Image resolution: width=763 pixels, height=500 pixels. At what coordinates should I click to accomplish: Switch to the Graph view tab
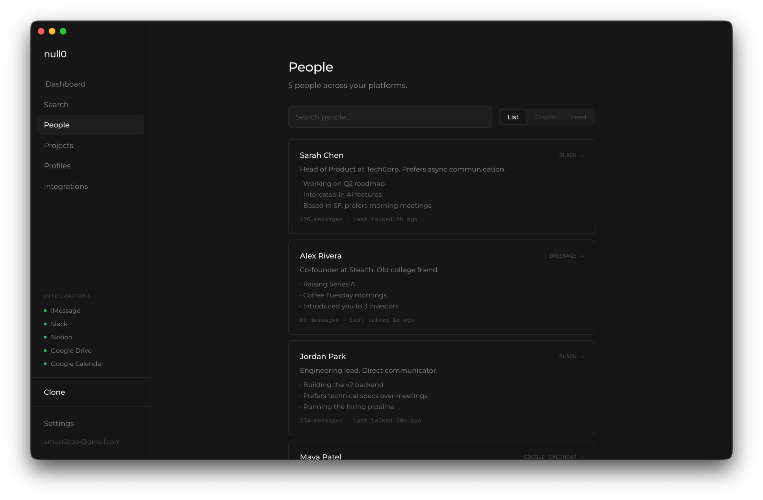click(x=544, y=117)
